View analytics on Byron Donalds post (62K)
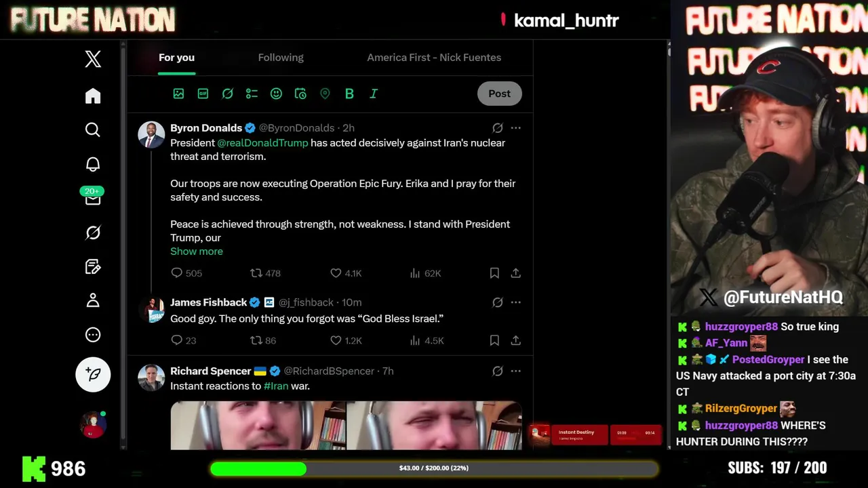 (425, 273)
